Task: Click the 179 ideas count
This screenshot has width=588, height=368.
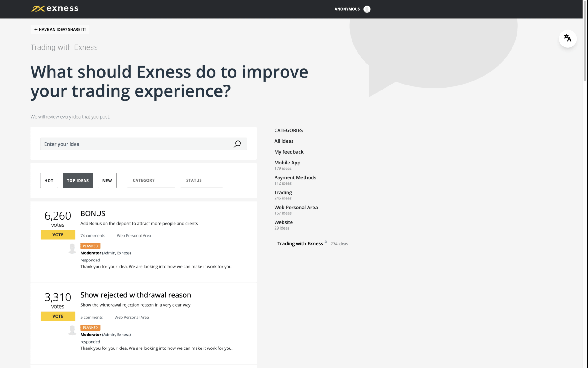Action: 283,169
